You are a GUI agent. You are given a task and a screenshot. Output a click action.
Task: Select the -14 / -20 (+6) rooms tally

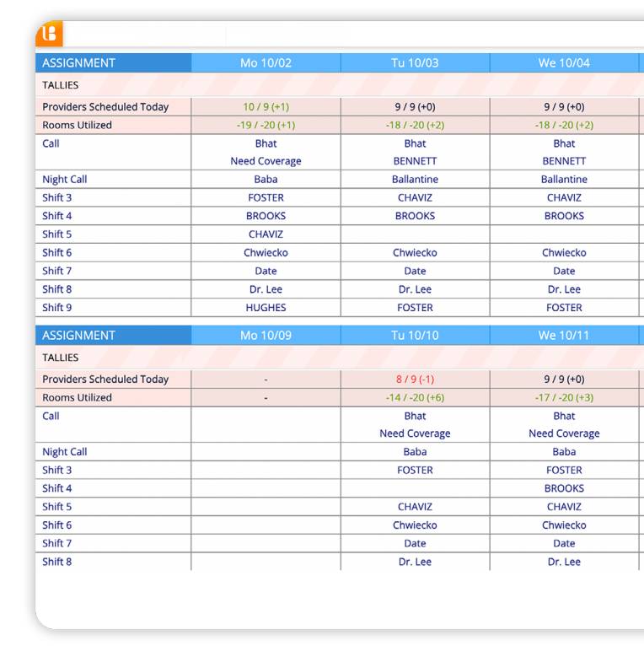tap(415, 398)
